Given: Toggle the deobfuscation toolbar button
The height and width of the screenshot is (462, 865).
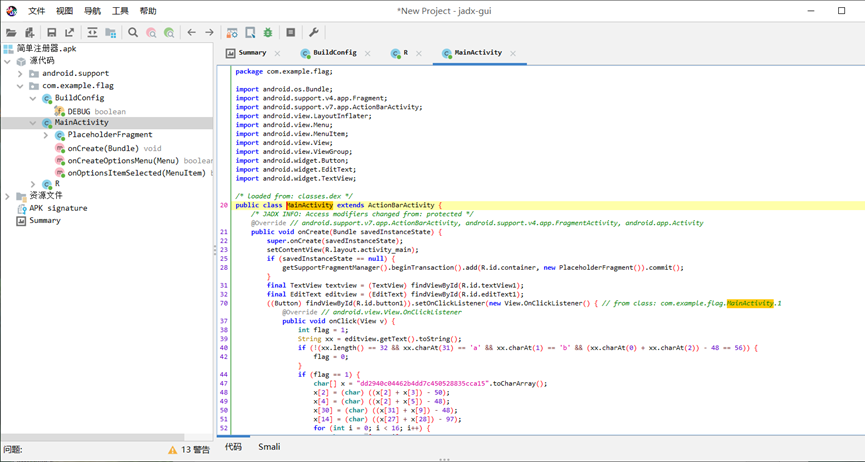Looking at the screenshot, I should click(x=231, y=33).
